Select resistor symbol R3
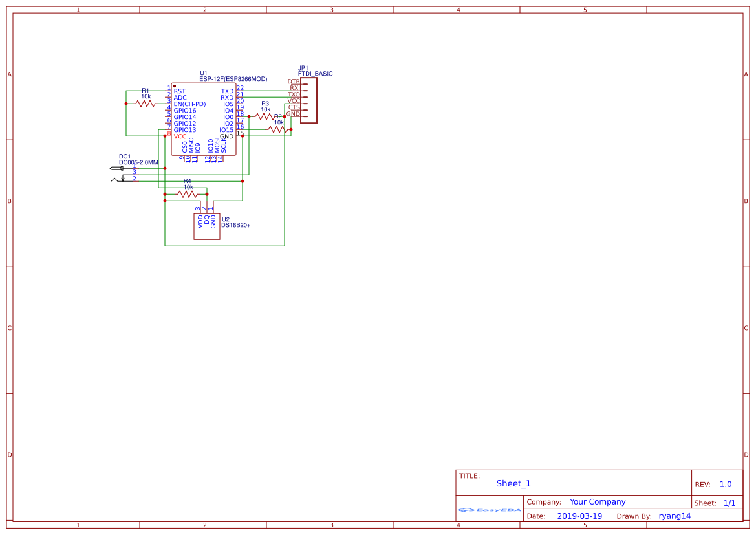756x535 pixels. tap(264, 115)
